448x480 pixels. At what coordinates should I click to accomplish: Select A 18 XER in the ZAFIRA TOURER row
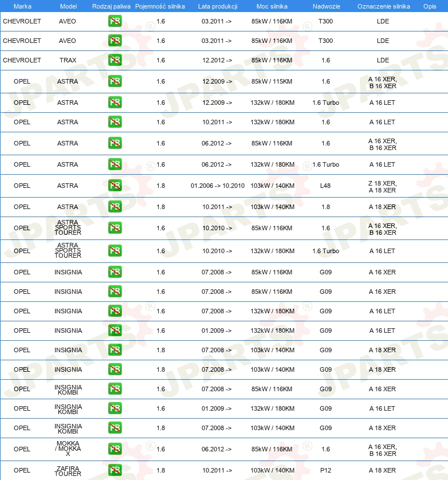(383, 470)
